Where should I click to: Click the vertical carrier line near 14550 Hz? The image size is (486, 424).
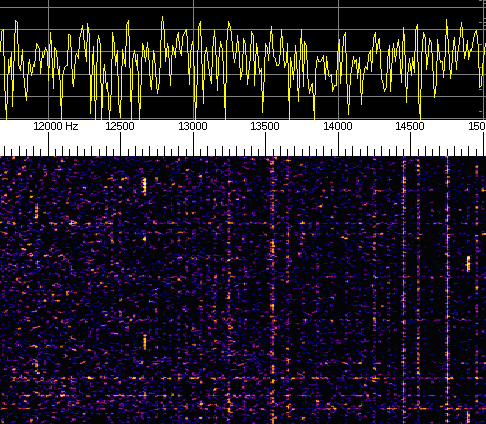click(418, 290)
